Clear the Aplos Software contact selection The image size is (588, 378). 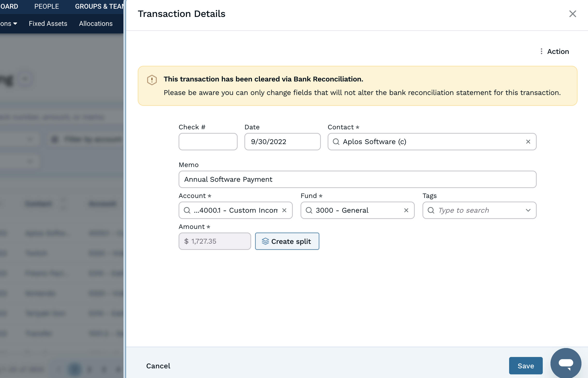point(528,142)
